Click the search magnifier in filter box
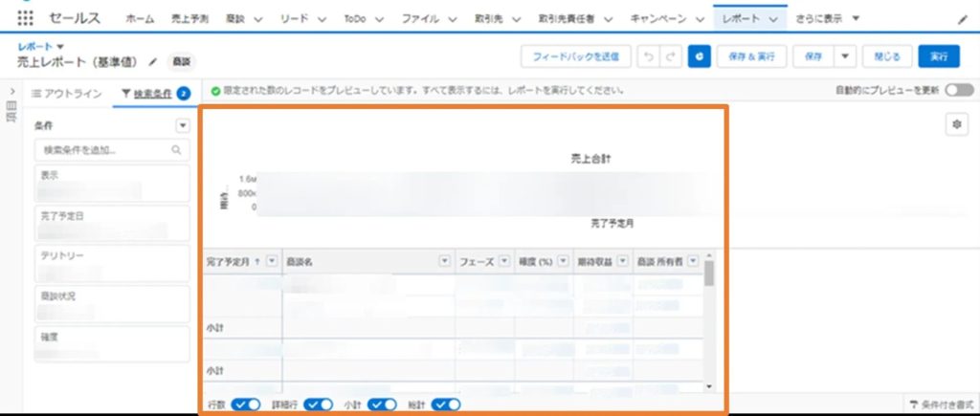This screenshot has width=980, height=416. pos(176,150)
